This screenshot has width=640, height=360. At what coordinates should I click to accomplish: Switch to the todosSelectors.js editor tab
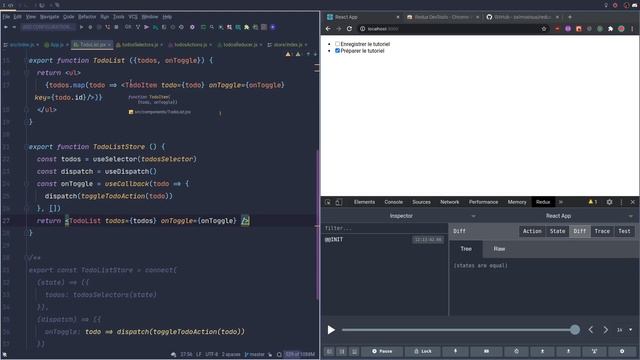click(140, 44)
